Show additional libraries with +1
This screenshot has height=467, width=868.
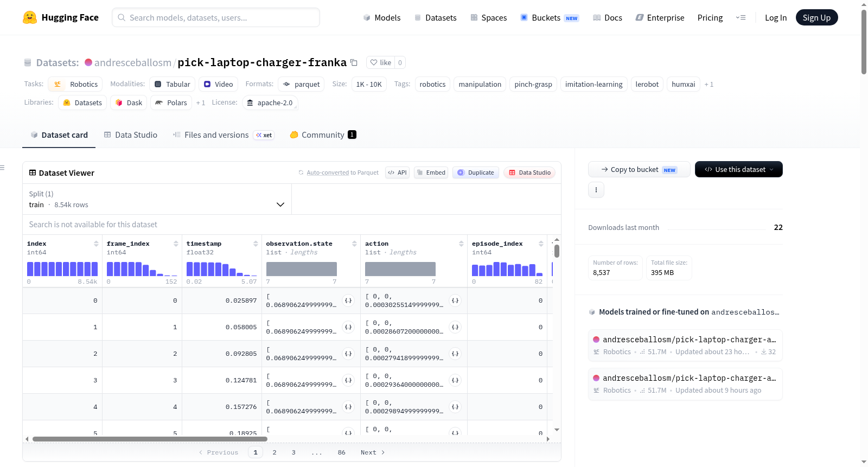[x=201, y=103]
